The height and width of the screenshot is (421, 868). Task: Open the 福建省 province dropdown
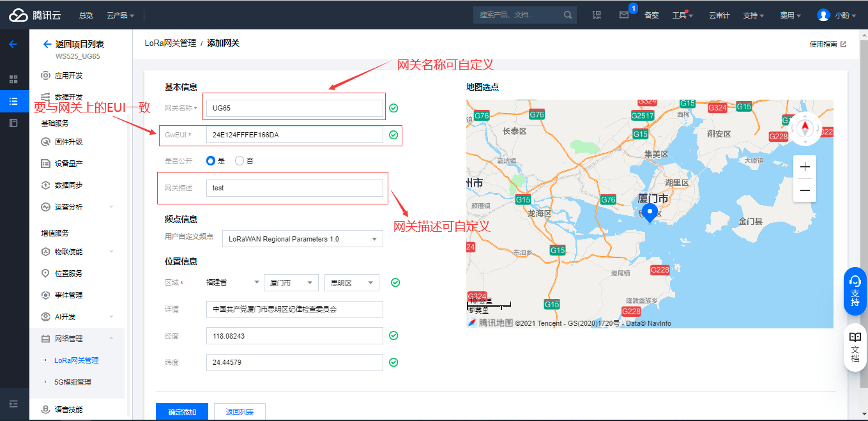click(x=231, y=282)
